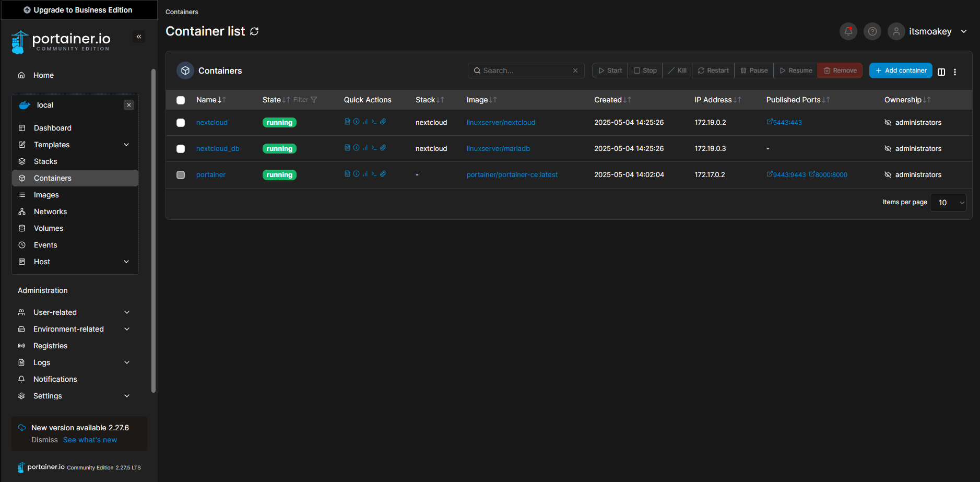Viewport: 980px width, 482px height.
Task: Open stats quick action for portainer container
Action: tap(365, 174)
